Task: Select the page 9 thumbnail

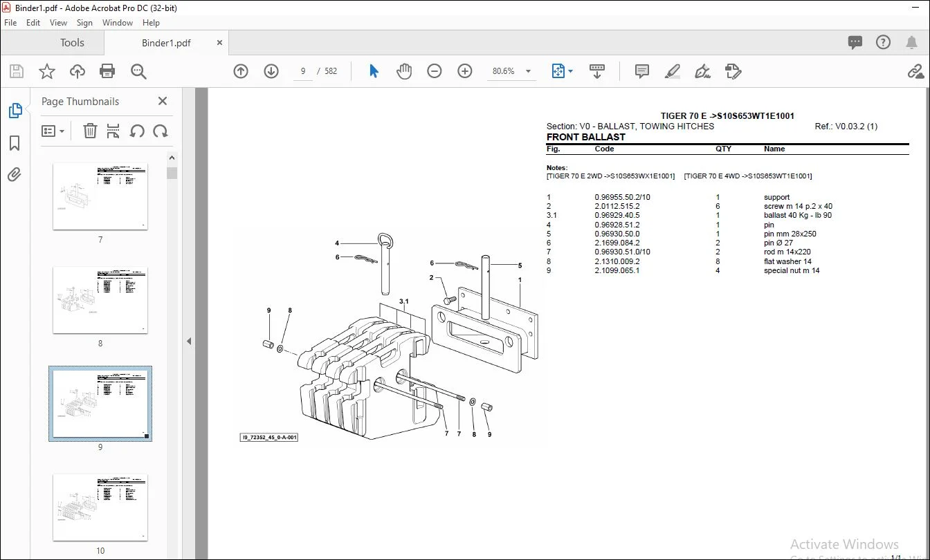Action: click(100, 404)
